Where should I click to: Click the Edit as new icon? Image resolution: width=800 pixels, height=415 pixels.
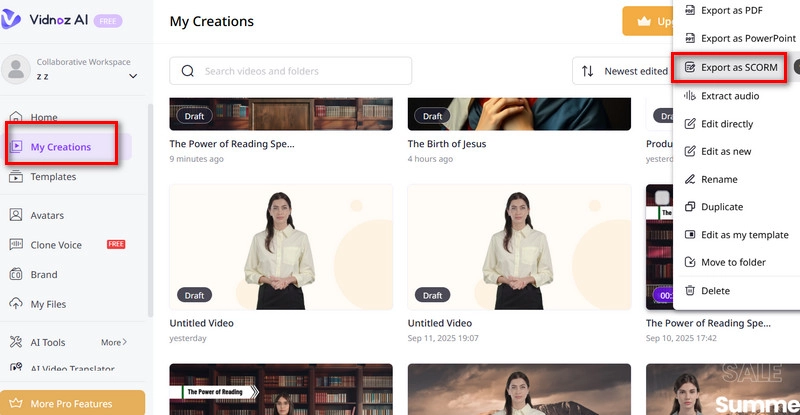point(690,151)
